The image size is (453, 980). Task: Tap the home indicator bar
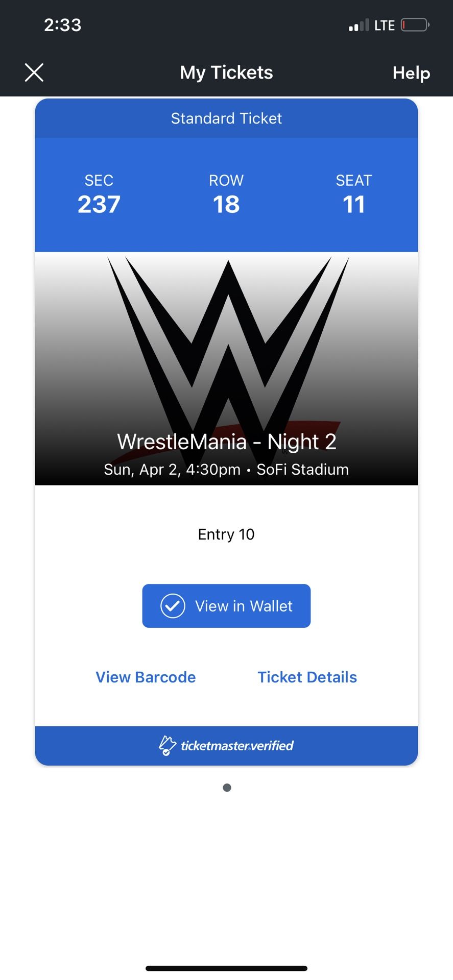(226, 968)
